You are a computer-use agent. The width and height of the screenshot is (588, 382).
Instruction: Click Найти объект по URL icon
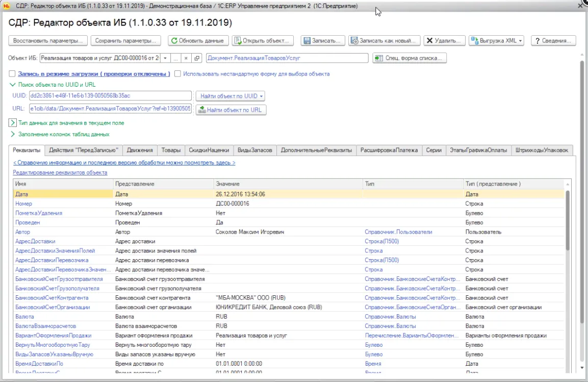pyautogui.click(x=201, y=110)
